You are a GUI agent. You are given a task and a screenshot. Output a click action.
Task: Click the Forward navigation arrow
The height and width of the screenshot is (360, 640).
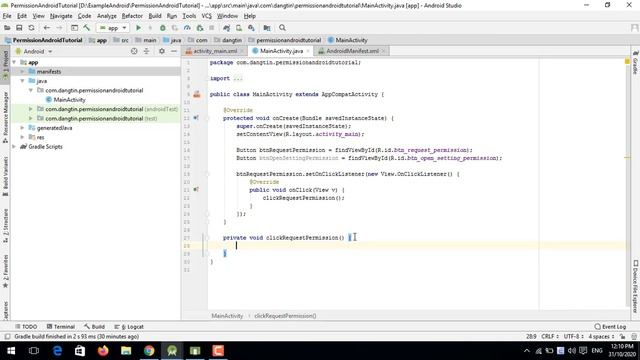[59, 28]
